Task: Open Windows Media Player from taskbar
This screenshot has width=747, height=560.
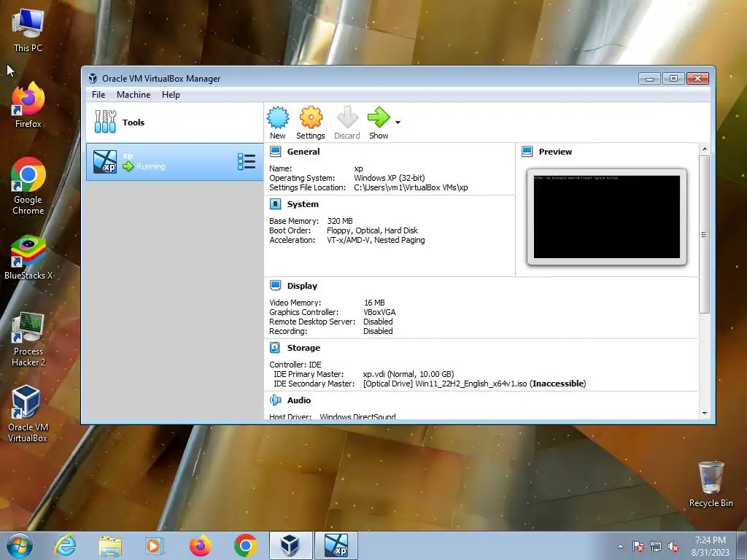Action: click(155, 545)
